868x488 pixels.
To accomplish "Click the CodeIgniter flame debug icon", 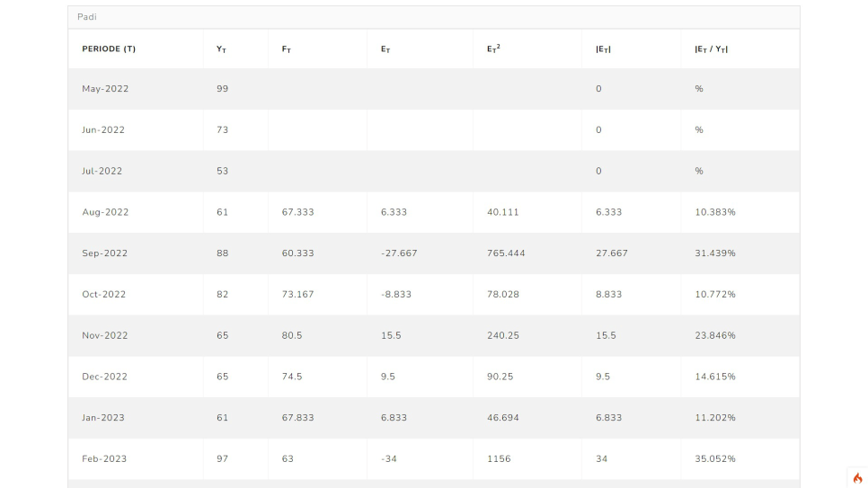I will pos(857,478).
